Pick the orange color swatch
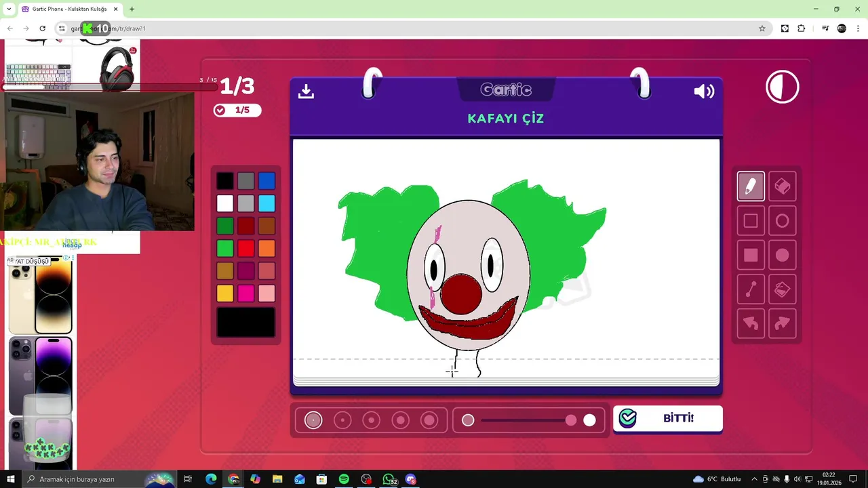The height and width of the screenshot is (488, 868). pos(267,248)
